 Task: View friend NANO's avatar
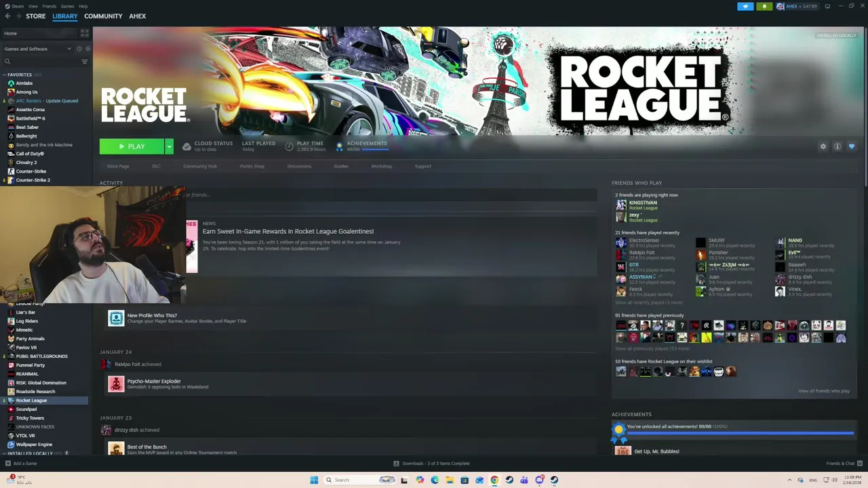point(780,243)
